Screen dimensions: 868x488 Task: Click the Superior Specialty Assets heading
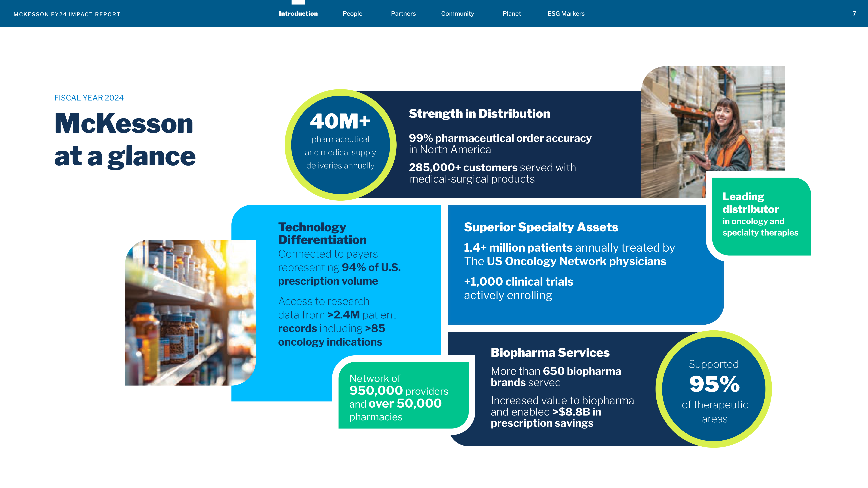pyautogui.click(x=541, y=227)
